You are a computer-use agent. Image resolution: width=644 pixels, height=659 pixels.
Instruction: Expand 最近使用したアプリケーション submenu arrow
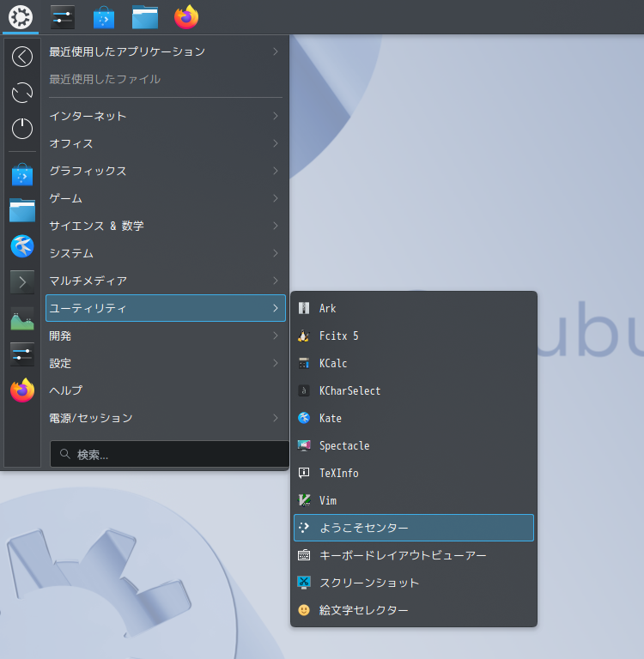[276, 51]
